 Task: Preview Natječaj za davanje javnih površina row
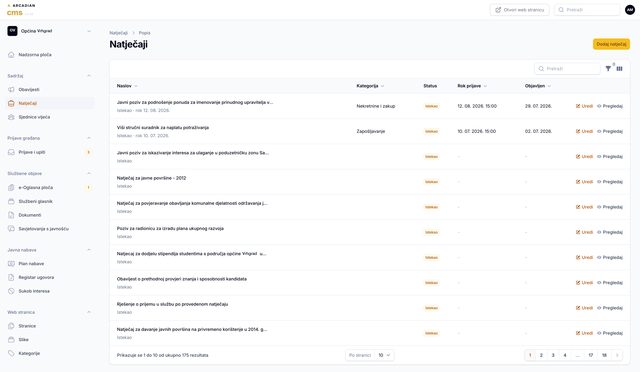pyautogui.click(x=610, y=333)
